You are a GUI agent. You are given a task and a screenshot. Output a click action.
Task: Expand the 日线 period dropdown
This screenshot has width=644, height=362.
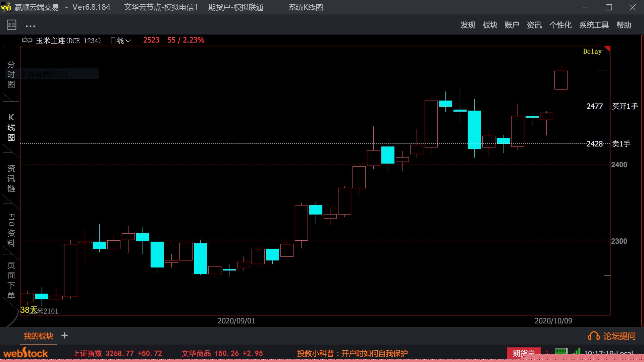(120, 41)
